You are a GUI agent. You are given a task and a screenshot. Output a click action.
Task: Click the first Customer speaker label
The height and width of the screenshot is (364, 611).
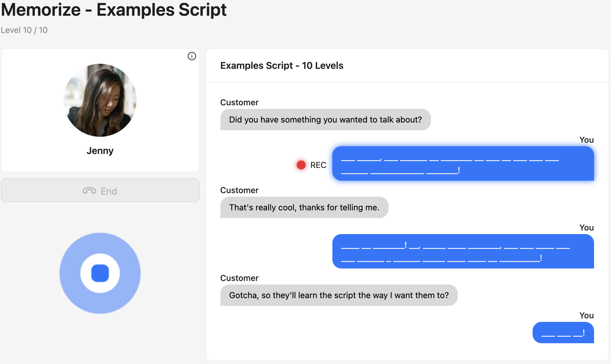click(x=239, y=102)
